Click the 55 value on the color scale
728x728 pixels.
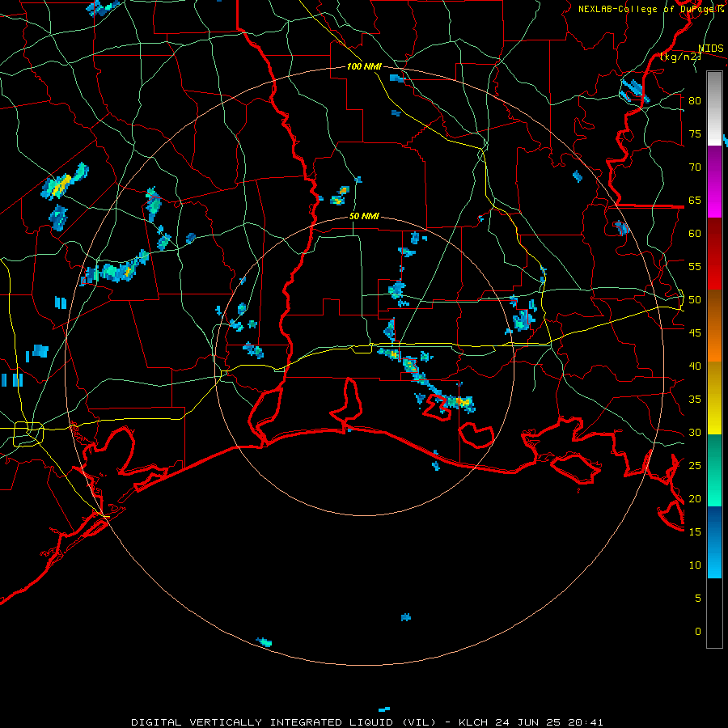pos(695,266)
